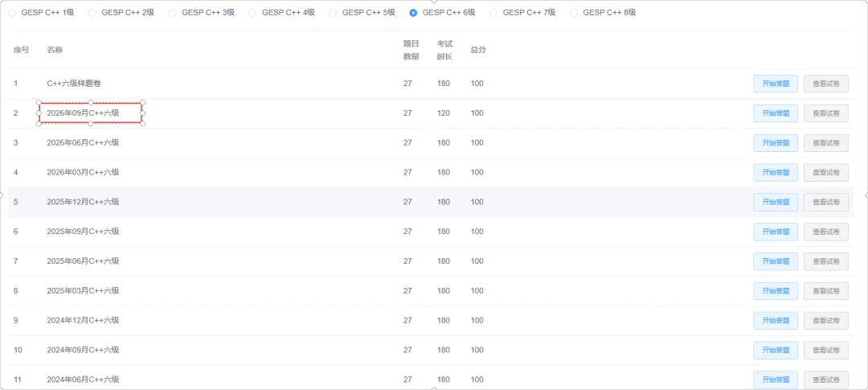Click the selected GESP C++ 6级 radio
The width and height of the screenshot is (868, 390).
pyautogui.click(x=413, y=13)
